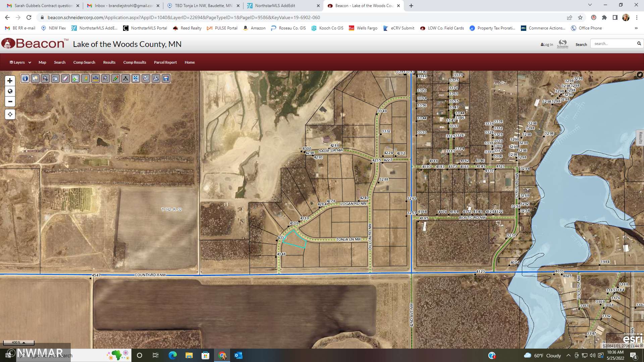Open Microsoft Edge from the taskbar

(173, 355)
